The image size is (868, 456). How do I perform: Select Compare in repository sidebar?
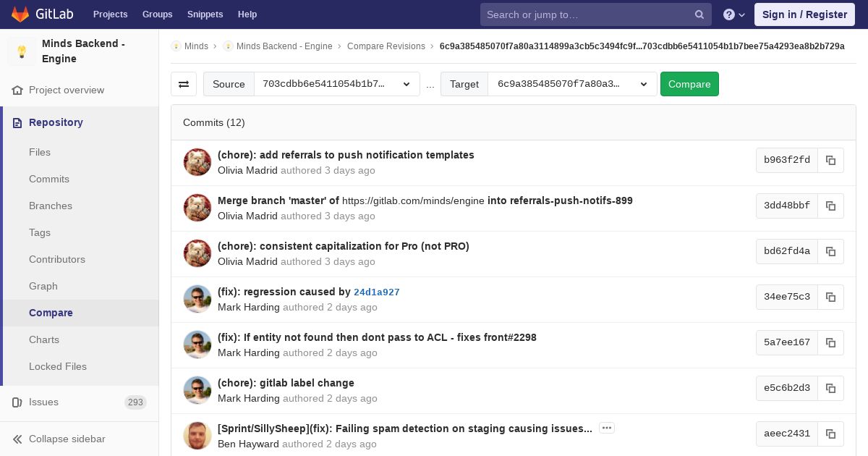tap(51, 313)
